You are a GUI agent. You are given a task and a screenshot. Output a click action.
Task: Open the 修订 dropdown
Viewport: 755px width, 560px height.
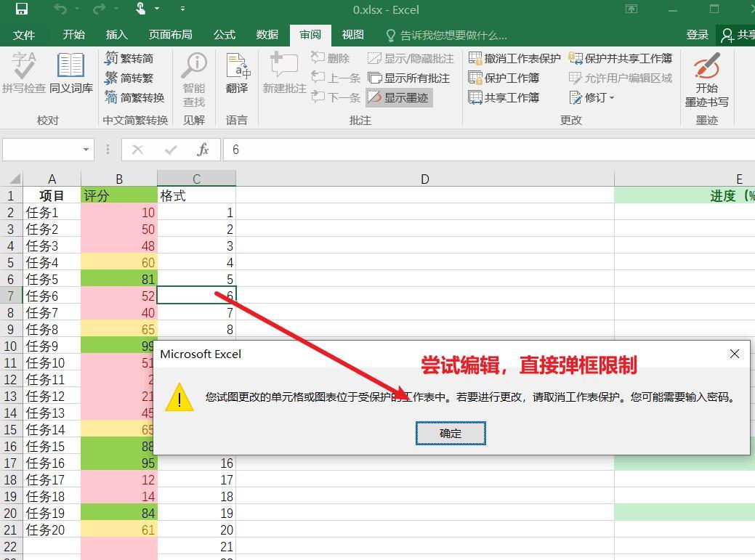pos(592,97)
